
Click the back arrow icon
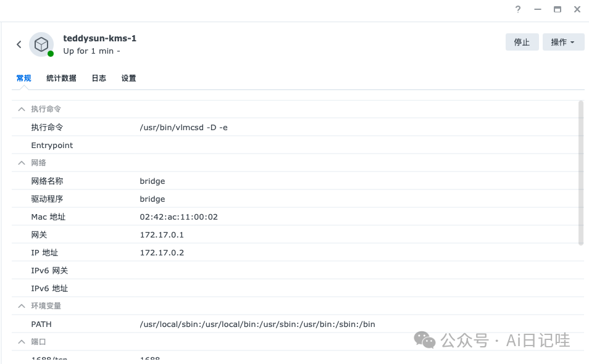19,44
